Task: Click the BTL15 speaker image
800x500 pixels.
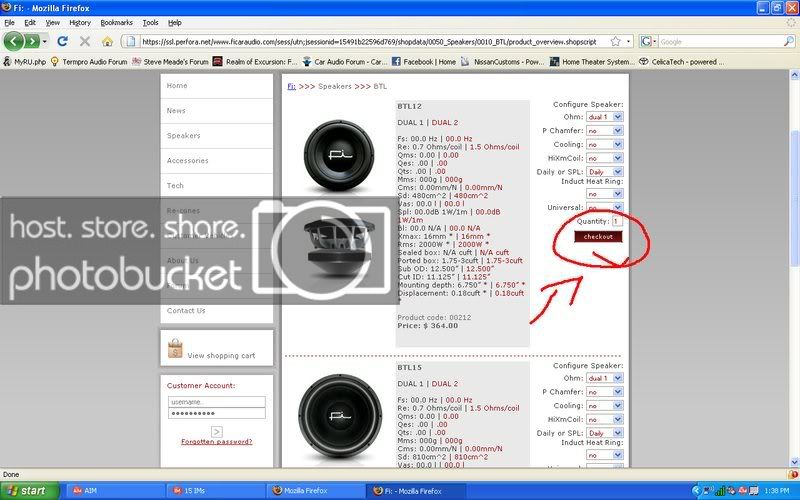Action: coord(340,415)
